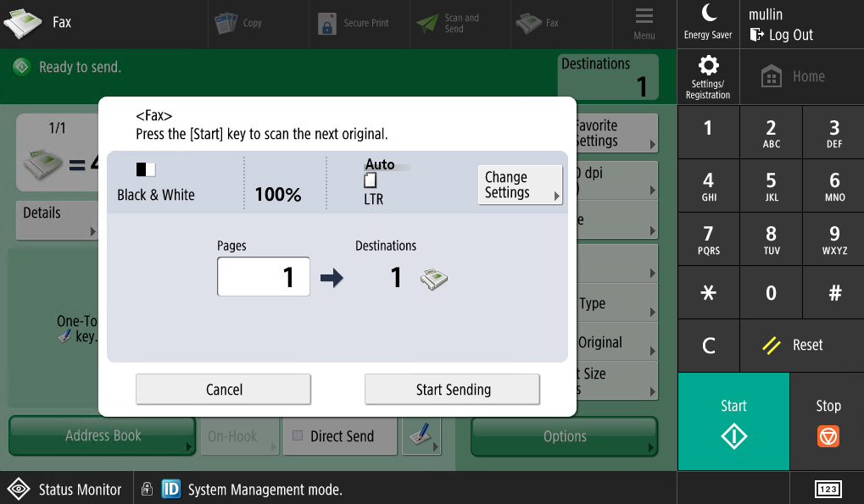The image size is (864, 504).
Task: Tap numeric key 1
Action: tap(708, 131)
